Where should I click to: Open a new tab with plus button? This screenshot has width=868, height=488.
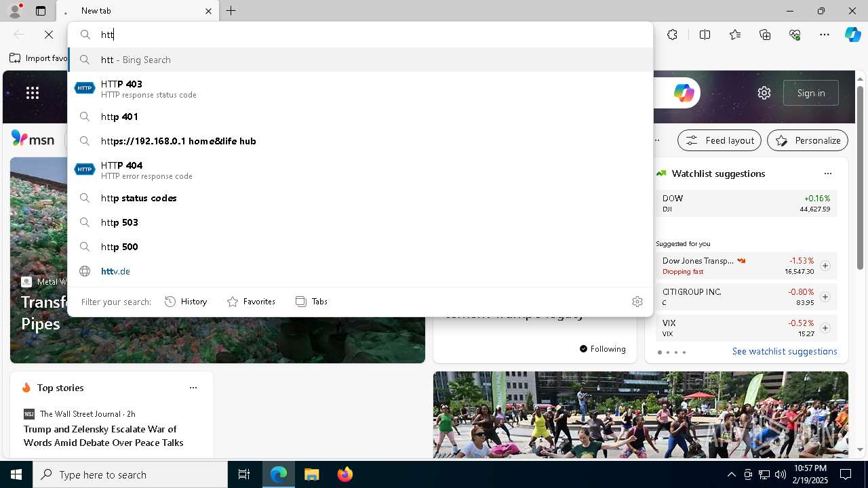(x=231, y=11)
